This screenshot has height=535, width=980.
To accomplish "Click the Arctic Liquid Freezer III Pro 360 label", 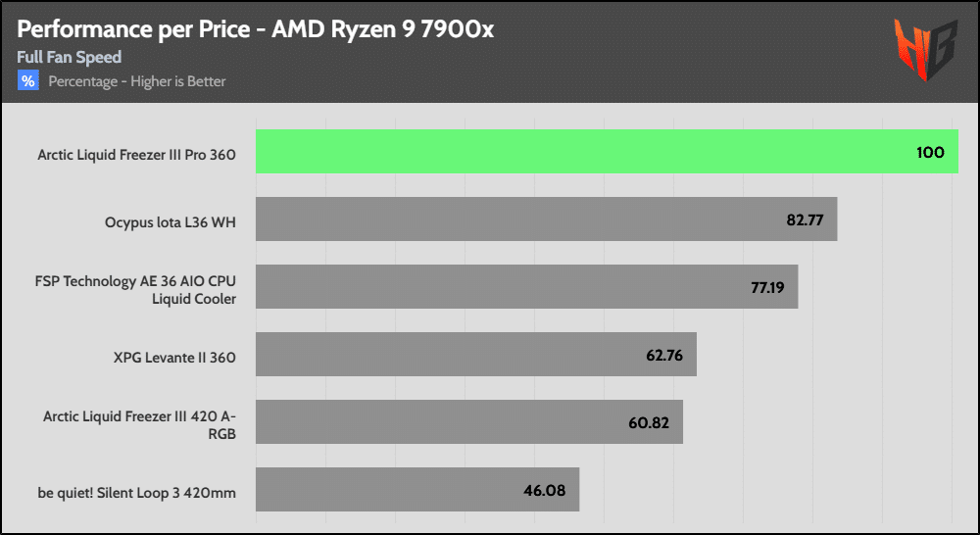I will [x=136, y=155].
